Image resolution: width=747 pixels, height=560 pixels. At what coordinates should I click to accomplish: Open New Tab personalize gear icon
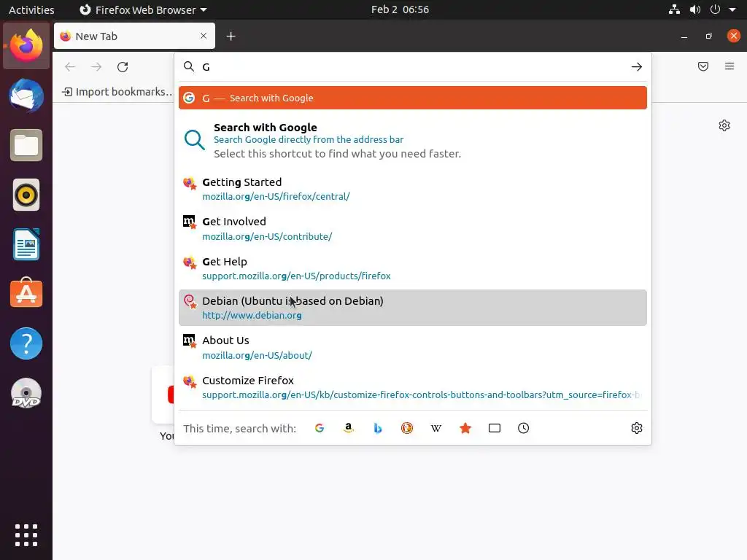coord(724,125)
